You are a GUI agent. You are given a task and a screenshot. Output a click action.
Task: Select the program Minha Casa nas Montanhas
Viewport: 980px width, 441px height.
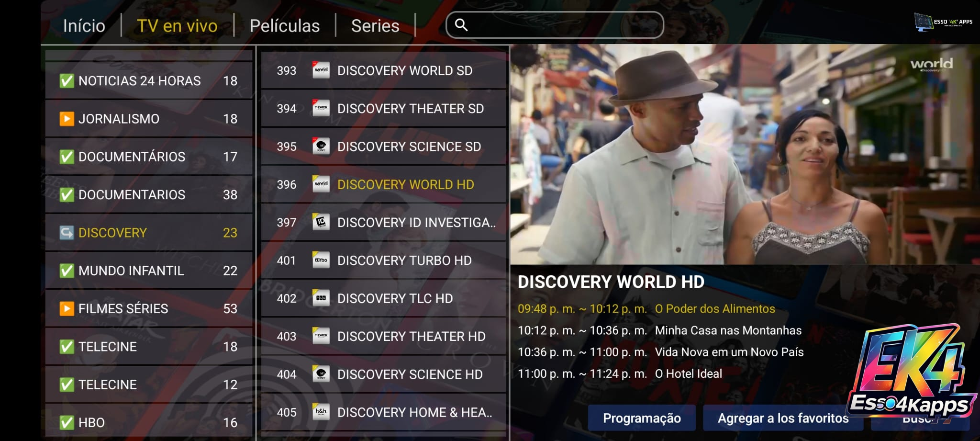tap(728, 330)
